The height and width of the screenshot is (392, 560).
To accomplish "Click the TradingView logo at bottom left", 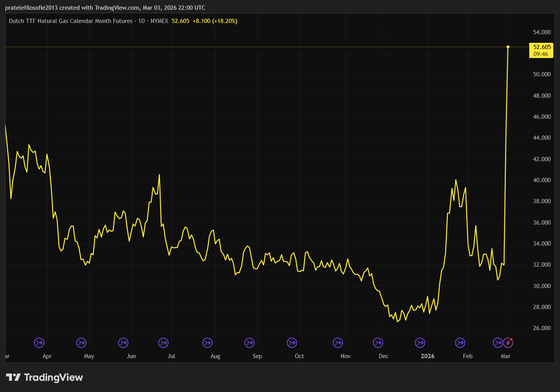I will pyautogui.click(x=44, y=377).
